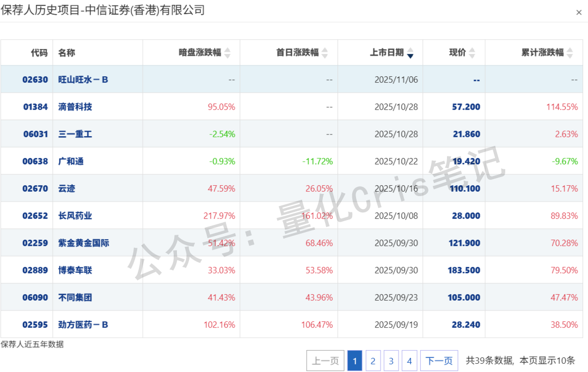Open stock 广和通
Image resolution: width=588 pixels, height=372 pixels.
[x=71, y=161]
